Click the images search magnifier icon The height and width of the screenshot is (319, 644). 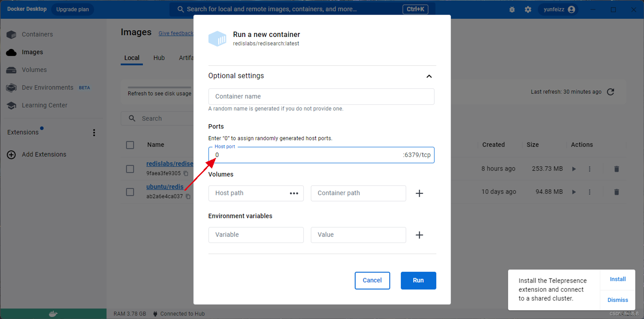132,118
